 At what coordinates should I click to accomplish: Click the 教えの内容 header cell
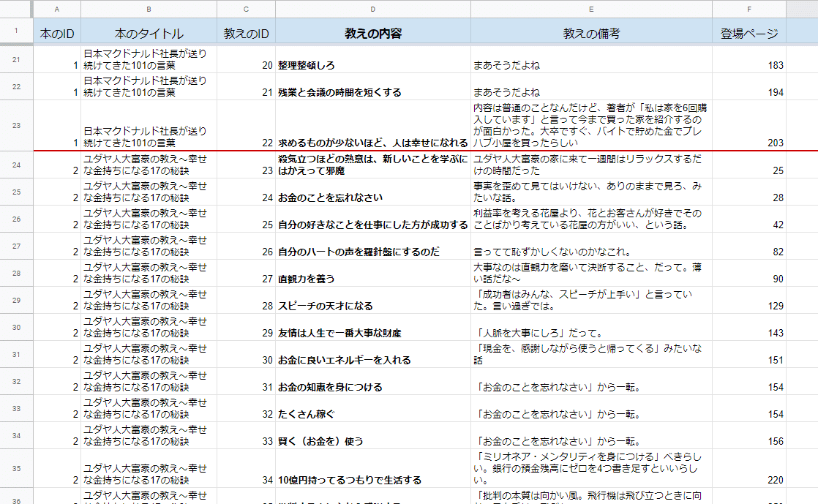click(x=373, y=31)
